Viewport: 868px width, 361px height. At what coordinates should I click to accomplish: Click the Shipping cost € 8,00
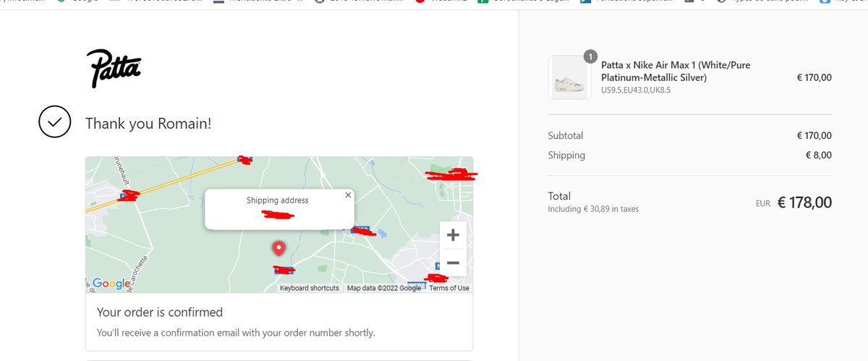click(x=819, y=155)
